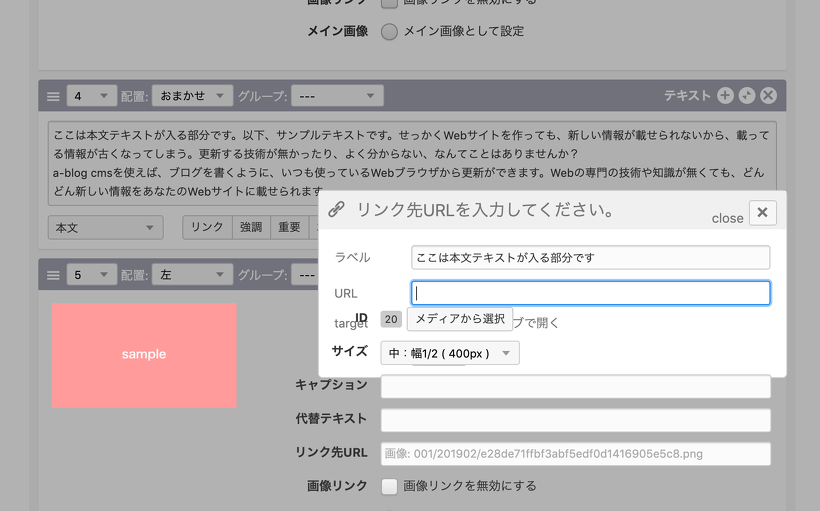Open the unit 4 order number dropdown
820x511 pixels.
91,96
